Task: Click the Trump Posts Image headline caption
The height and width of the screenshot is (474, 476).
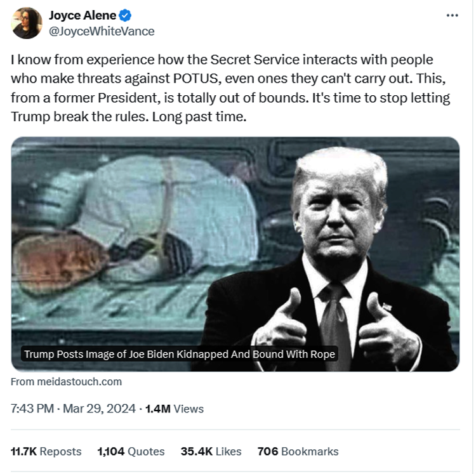Action: (x=180, y=354)
